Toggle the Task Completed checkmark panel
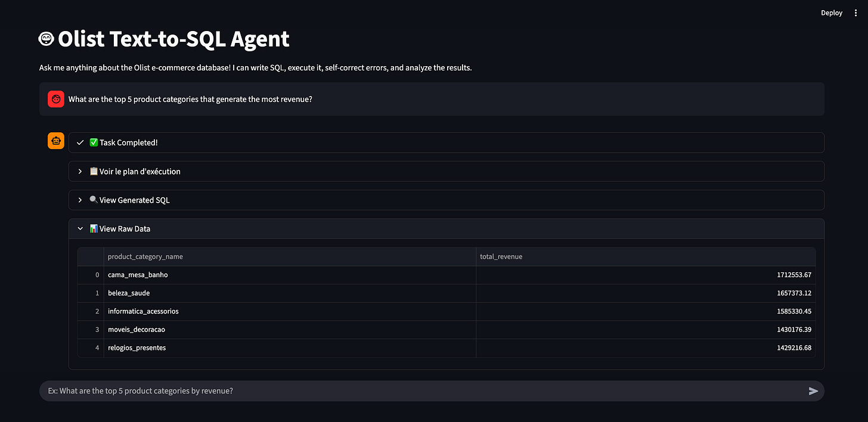Viewport: 868px width, 422px height. [x=447, y=142]
